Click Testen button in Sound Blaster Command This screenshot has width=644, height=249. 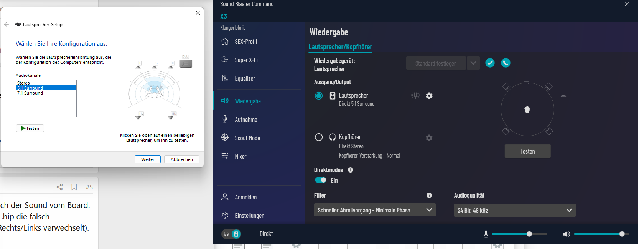(x=527, y=151)
